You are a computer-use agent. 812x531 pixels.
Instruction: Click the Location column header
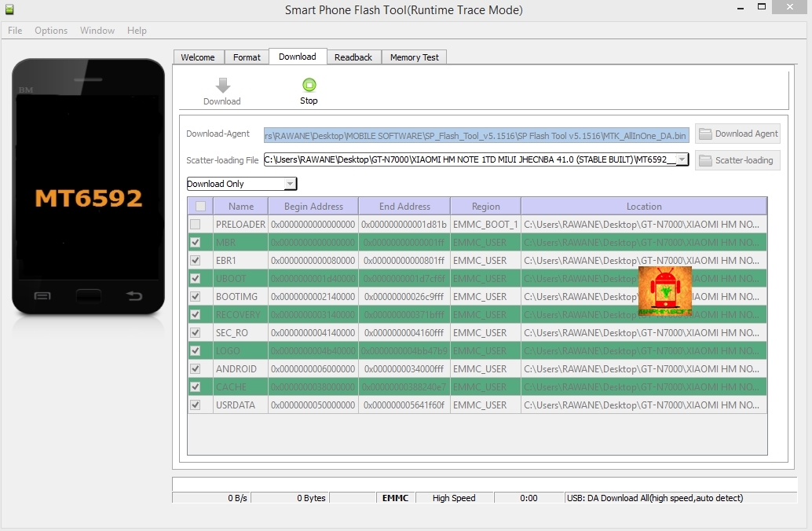644,206
